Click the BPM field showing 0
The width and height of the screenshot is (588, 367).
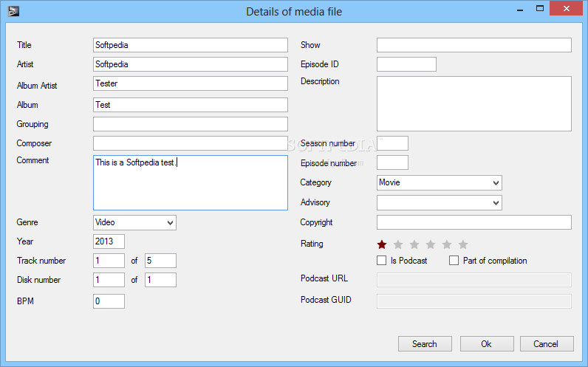109,301
